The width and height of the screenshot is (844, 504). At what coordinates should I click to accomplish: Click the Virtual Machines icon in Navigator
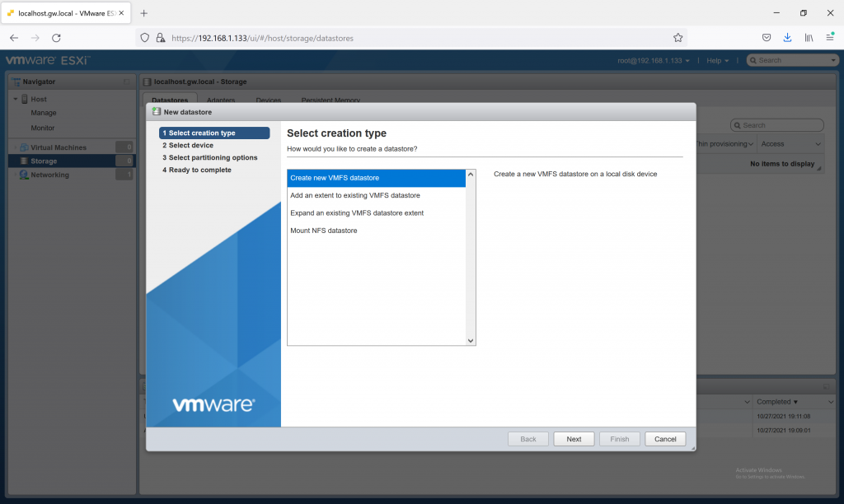point(24,147)
